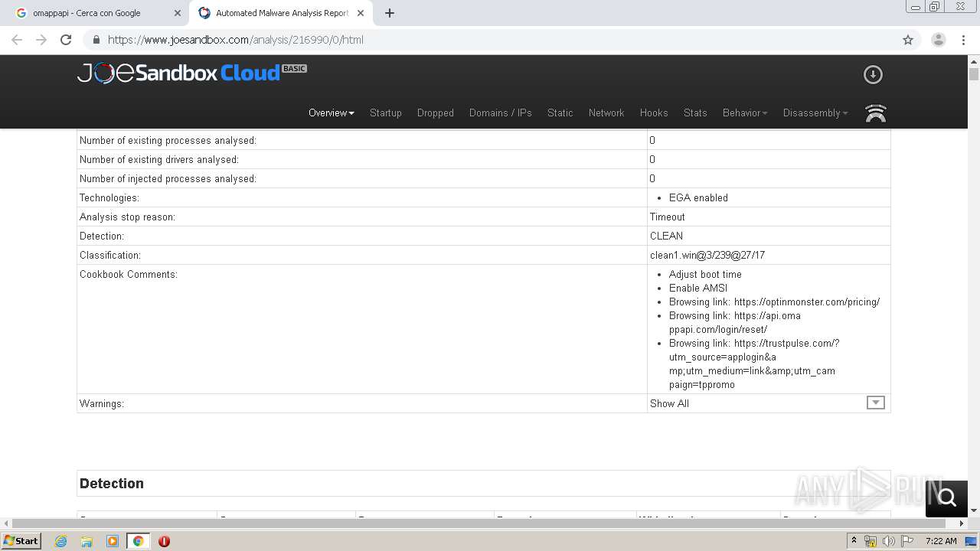Reload the page with the refresh icon
The height and width of the screenshot is (551, 980).
pos(66,40)
